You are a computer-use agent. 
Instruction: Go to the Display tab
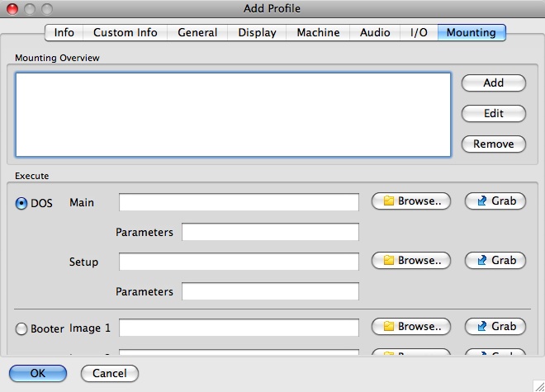[257, 33]
